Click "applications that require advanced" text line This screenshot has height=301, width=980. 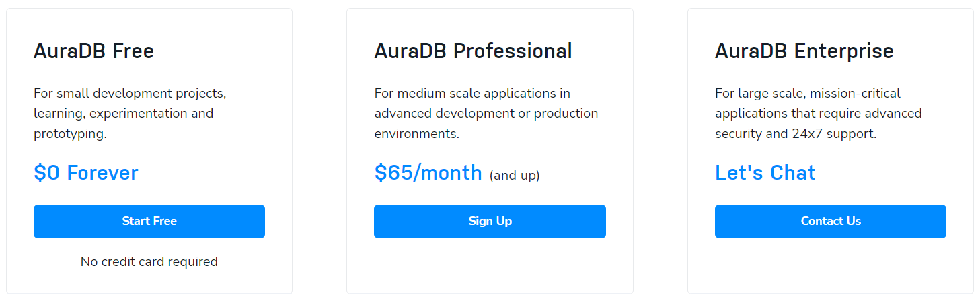[819, 113]
